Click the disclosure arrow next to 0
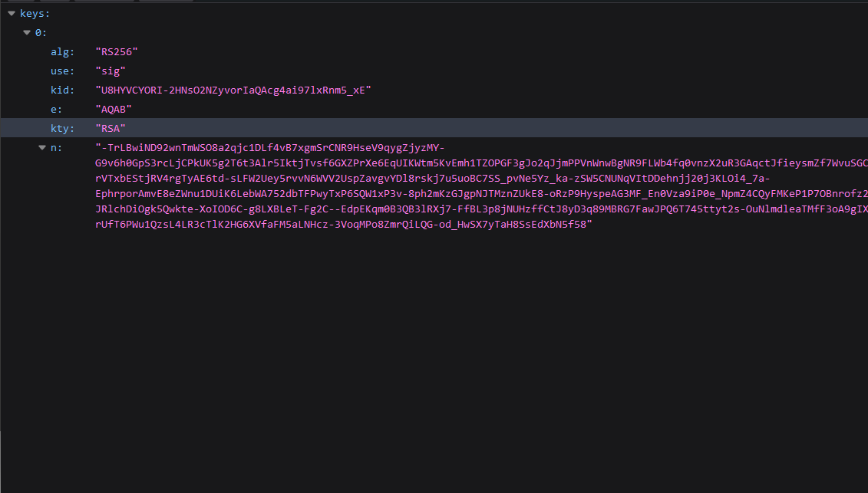Screen dimensions: 868x493 click(26, 32)
